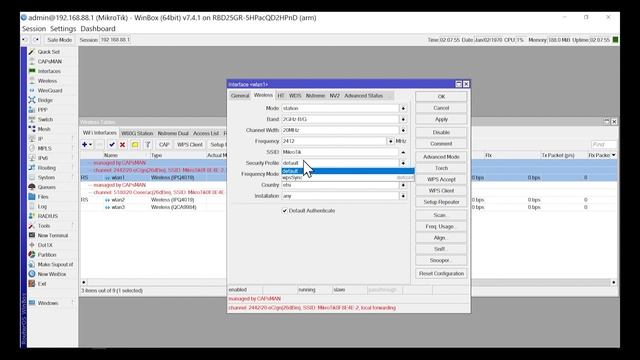The width and height of the screenshot is (640, 360).
Task: Open New Terminal
Action: click(53, 236)
